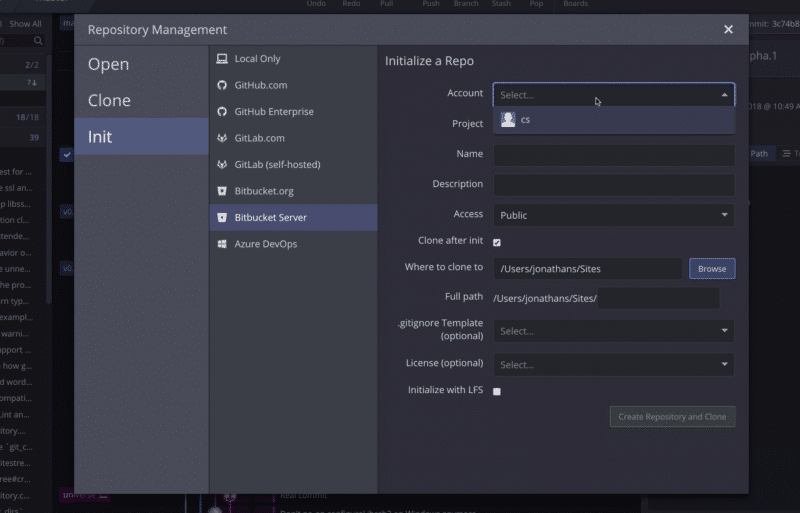Focus the Name input field
Screen dimensions: 800x513
[x=614, y=155]
